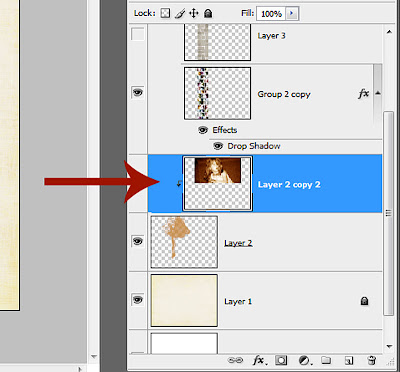Click layers panel scroll up arrow
The width and height of the screenshot is (400, 372).
pyautogui.click(x=389, y=32)
